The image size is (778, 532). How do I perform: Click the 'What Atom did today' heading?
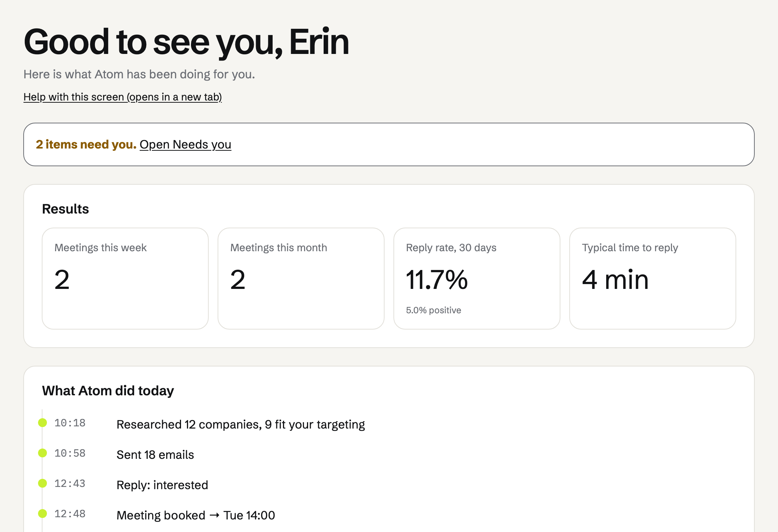pyautogui.click(x=108, y=391)
